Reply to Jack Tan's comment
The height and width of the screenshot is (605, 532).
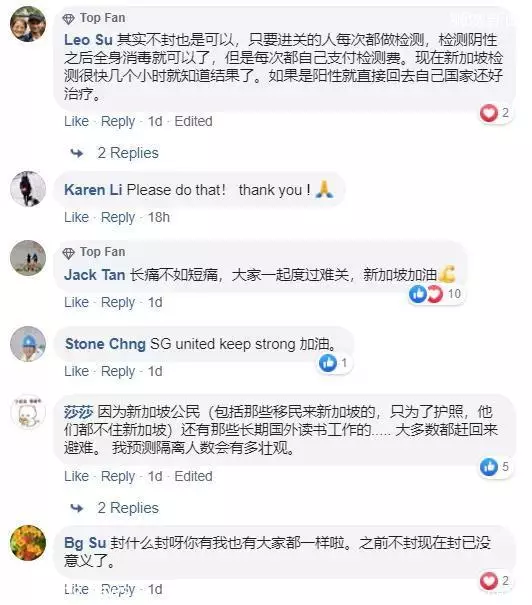point(118,302)
